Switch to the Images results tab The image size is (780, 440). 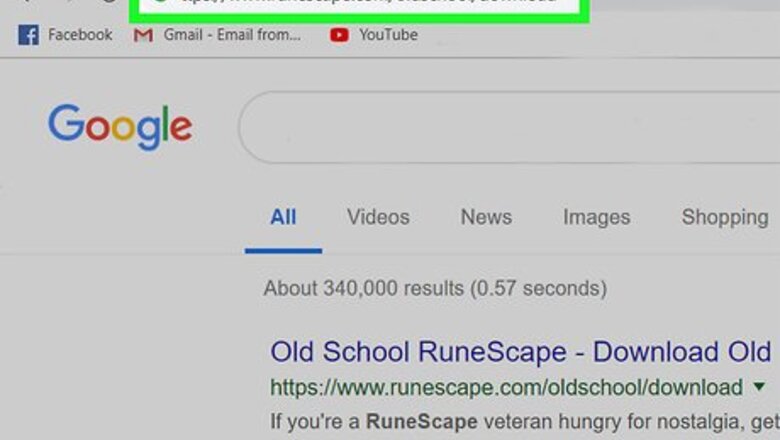point(596,217)
